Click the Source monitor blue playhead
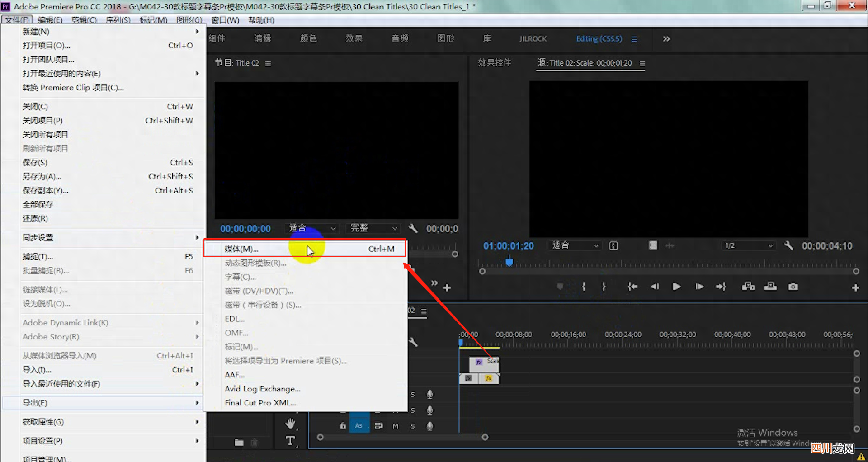 coord(509,262)
